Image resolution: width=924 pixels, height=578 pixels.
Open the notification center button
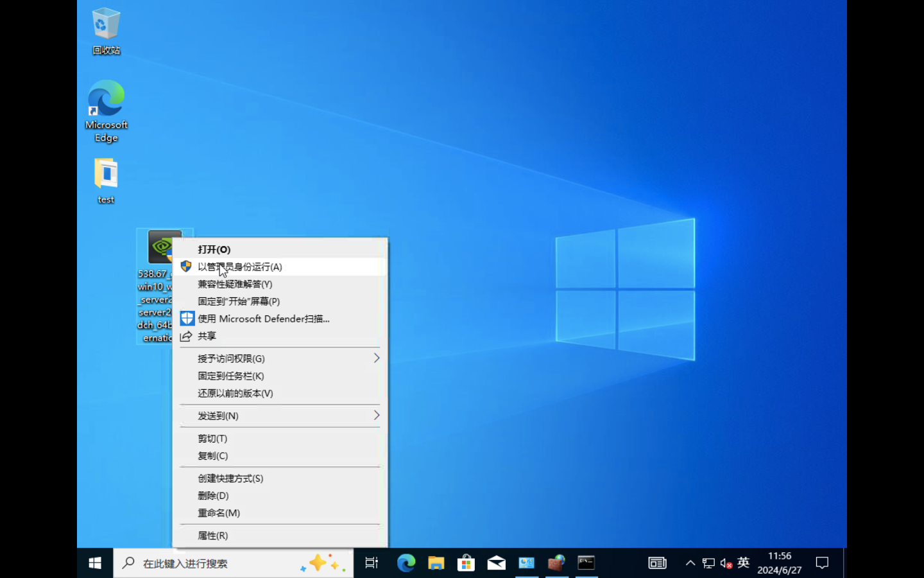click(822, 563)
